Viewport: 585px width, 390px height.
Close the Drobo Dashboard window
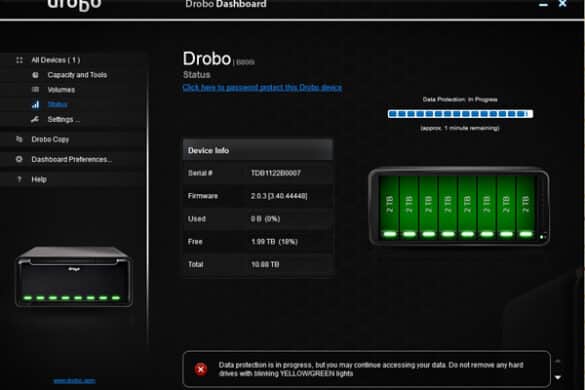[563, 4]
